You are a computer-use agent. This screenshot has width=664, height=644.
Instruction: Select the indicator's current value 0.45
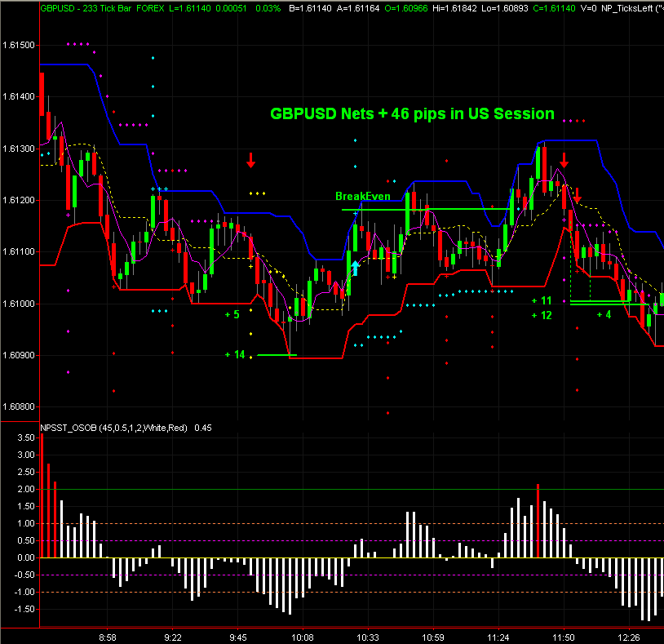point(203,428)
